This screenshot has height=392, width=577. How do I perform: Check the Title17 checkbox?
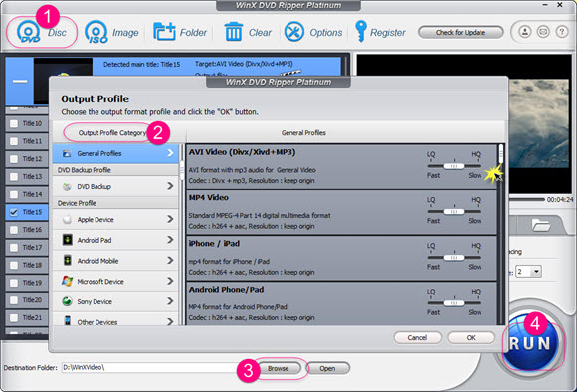pyautogui.click(x=14, y=248)
